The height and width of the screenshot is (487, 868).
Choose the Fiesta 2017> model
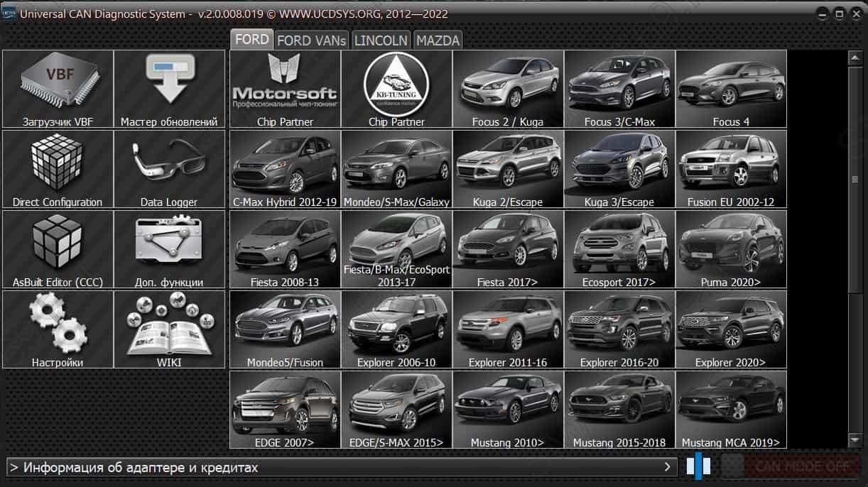tap(508, 249)
